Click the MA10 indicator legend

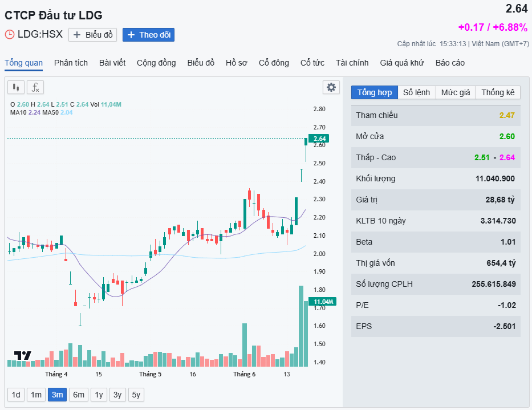26,112
